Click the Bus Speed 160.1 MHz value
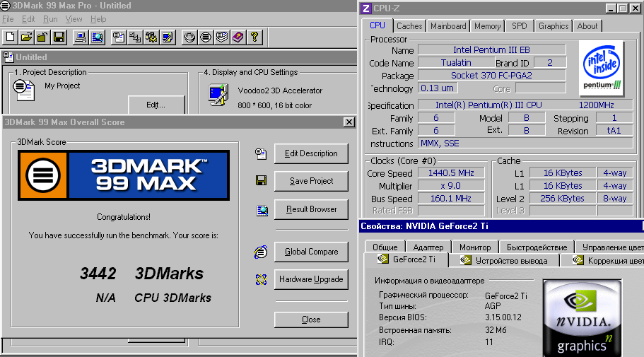The height and width of the screenshot is (357, 644). (x=451, y=199)
